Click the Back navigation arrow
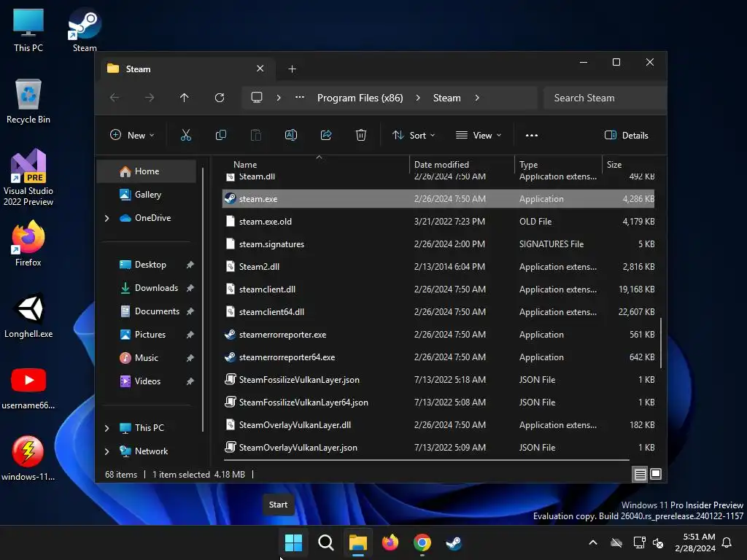The image size is (747, 560). [115, 98]
